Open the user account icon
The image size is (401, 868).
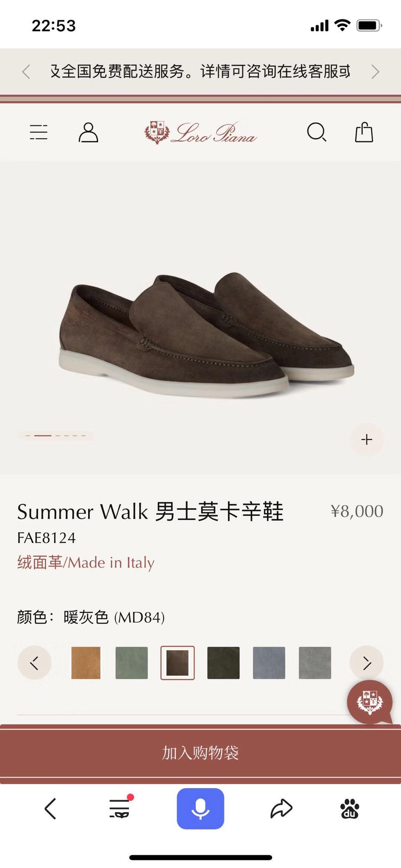point(89,132)
